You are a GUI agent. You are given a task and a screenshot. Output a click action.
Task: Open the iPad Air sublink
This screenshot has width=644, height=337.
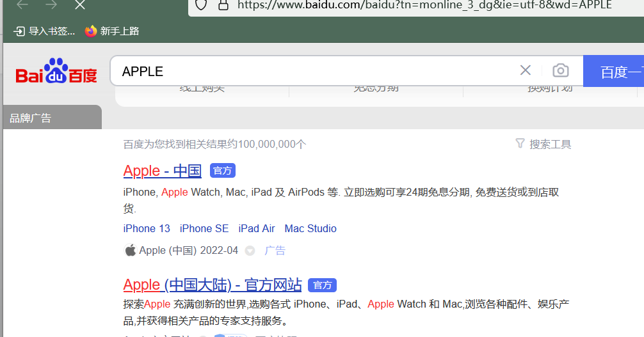tap(257, 229)
